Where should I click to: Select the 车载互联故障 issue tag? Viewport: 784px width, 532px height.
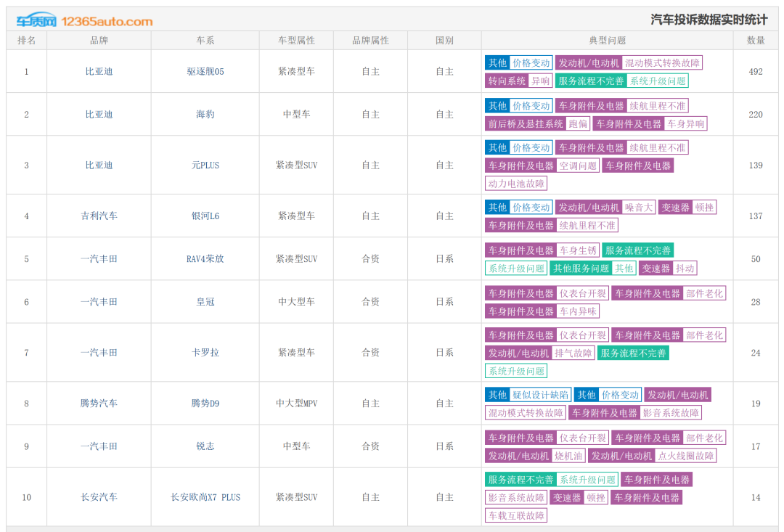pyautogui.click(x=516, y=515)
